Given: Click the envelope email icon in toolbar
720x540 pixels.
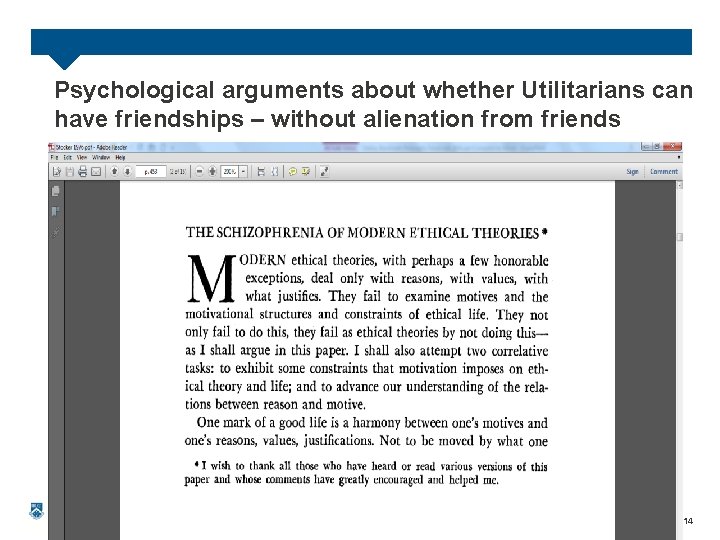Looking at the screenshot, I should (96, 172).
